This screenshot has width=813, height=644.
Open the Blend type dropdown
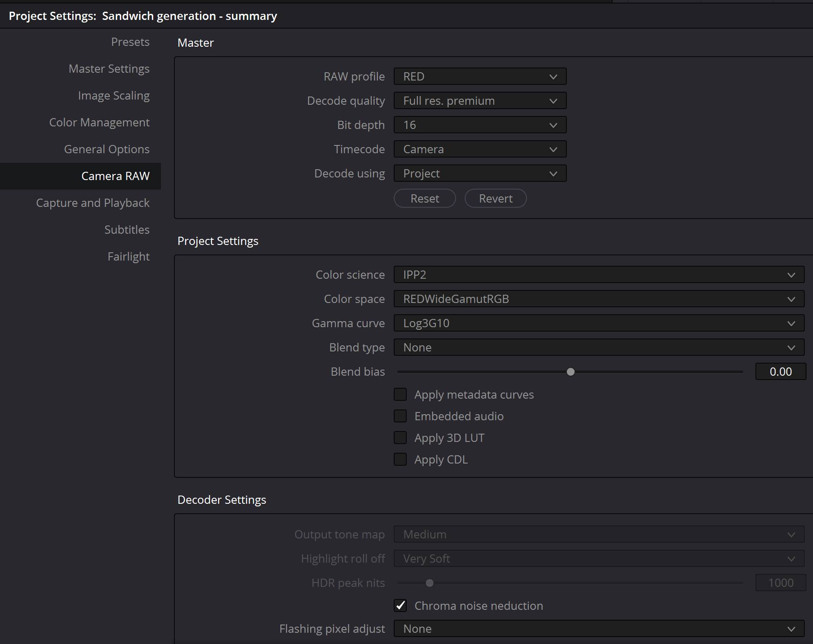pos(599,348)
